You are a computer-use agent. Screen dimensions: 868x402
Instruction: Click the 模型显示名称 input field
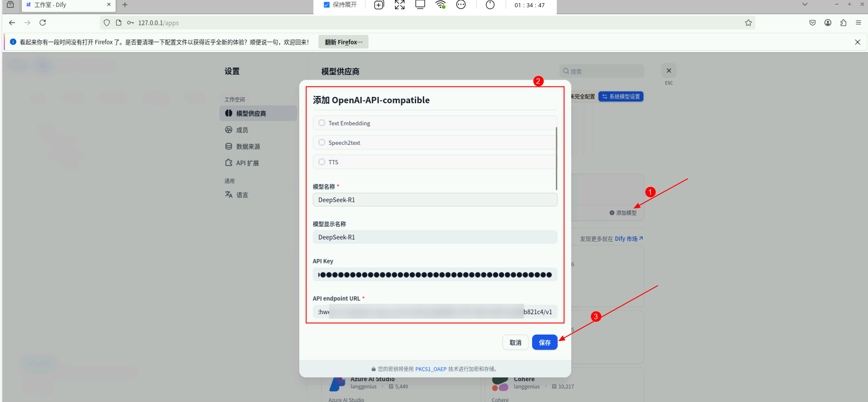(x=435, y=237)
